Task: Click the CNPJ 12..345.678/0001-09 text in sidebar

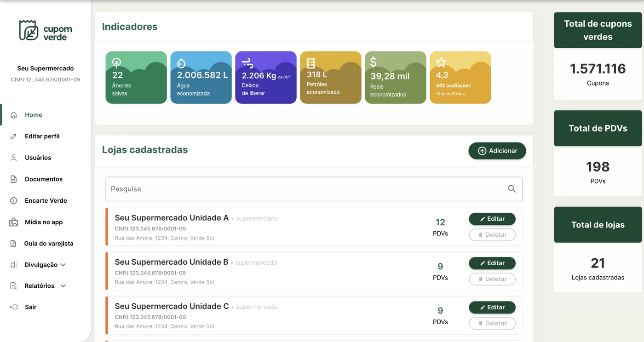Action: point(46,80)
